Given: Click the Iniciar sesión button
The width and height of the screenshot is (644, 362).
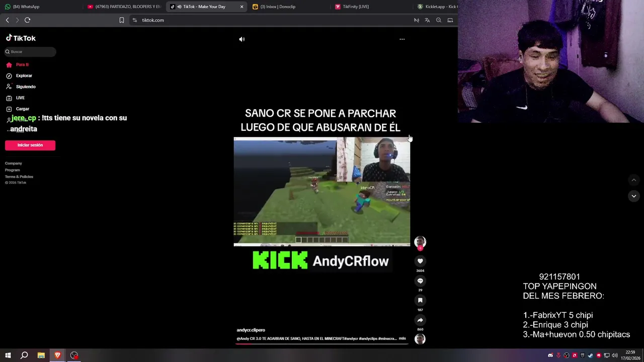Looking at the screenshot, I should (30, 145).
